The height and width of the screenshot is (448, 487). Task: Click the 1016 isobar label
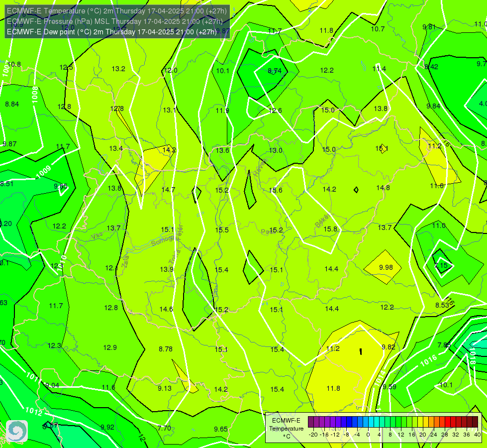[x=429, y=360]
